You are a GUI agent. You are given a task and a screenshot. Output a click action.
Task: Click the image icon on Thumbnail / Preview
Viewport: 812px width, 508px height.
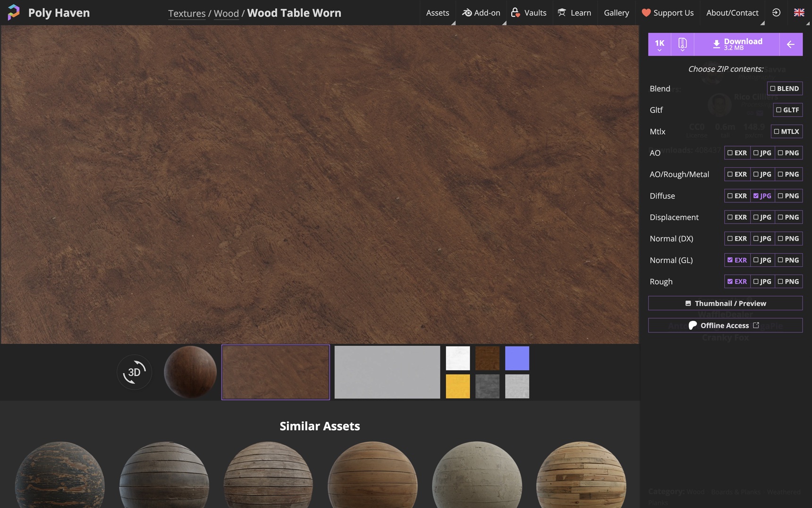coord(688,303)
